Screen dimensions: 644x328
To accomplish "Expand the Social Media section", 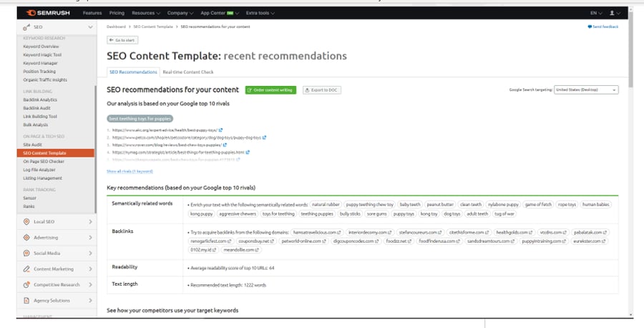I will click(90, 254).
